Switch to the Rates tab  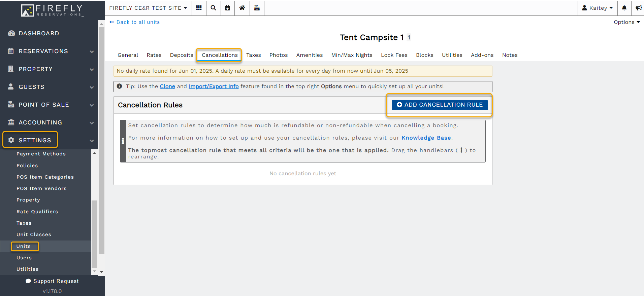tap(154, 55)
